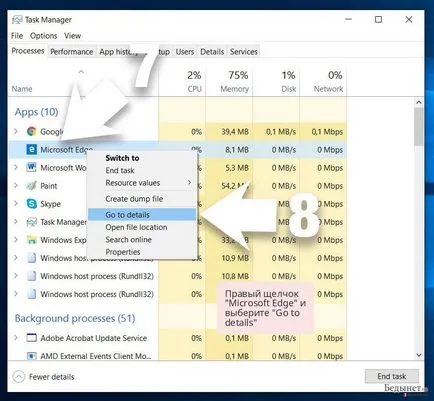This screenshot has height=401, width=434.
Task: Expand the Skype process group
Action: coord(16,203)
